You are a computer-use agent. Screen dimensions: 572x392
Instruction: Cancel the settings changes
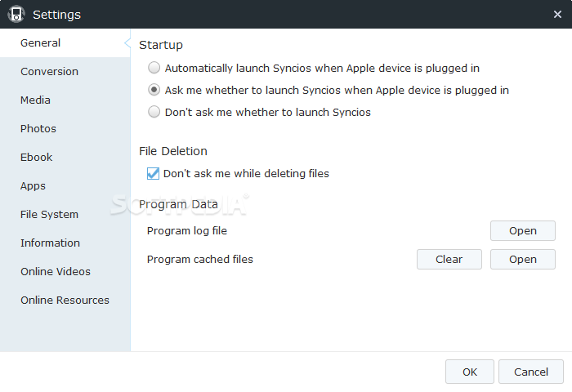click(531, 372)
